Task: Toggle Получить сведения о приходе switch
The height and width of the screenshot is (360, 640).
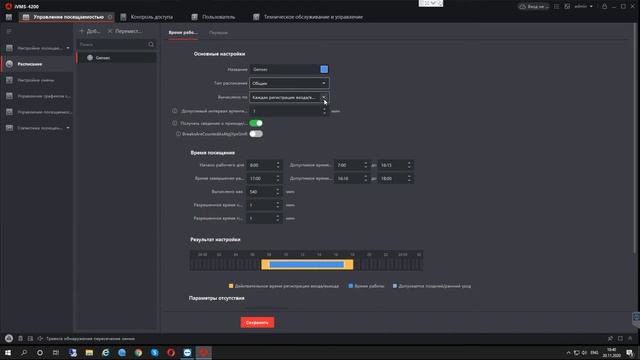Action: coord(256,123)
